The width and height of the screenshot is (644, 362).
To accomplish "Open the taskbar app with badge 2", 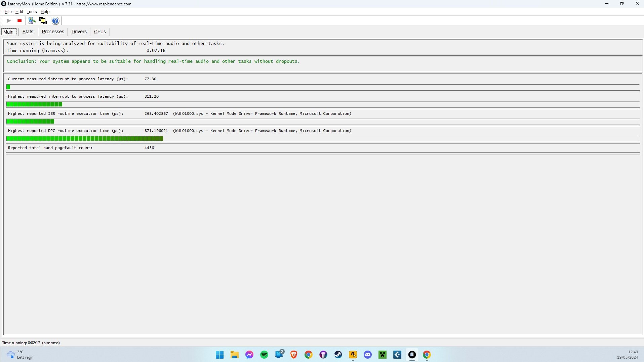I will [279, 354].
